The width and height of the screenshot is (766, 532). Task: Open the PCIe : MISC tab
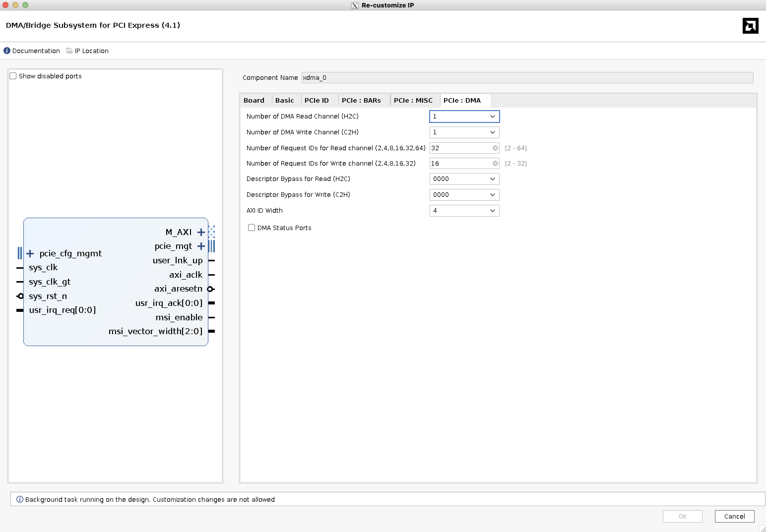(x=413, y=100)
